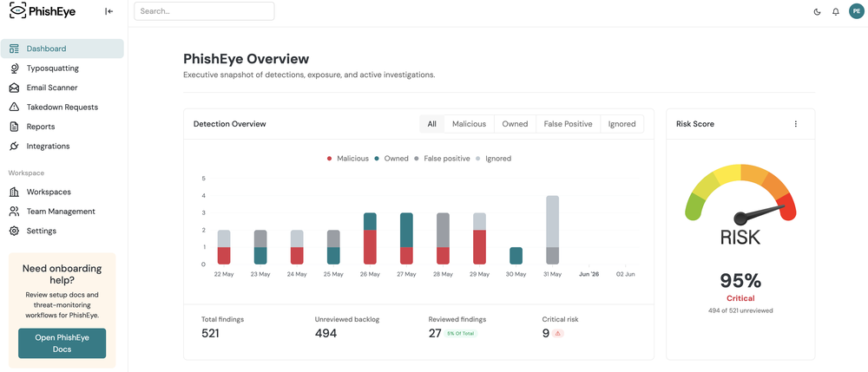Click Unreviewed backlog value 494
Viewport: 868px width, 372px height.
[x=325, y=333]
